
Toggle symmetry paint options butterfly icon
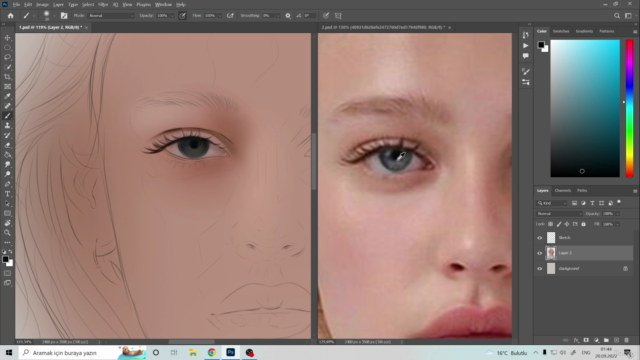[338, 16]
